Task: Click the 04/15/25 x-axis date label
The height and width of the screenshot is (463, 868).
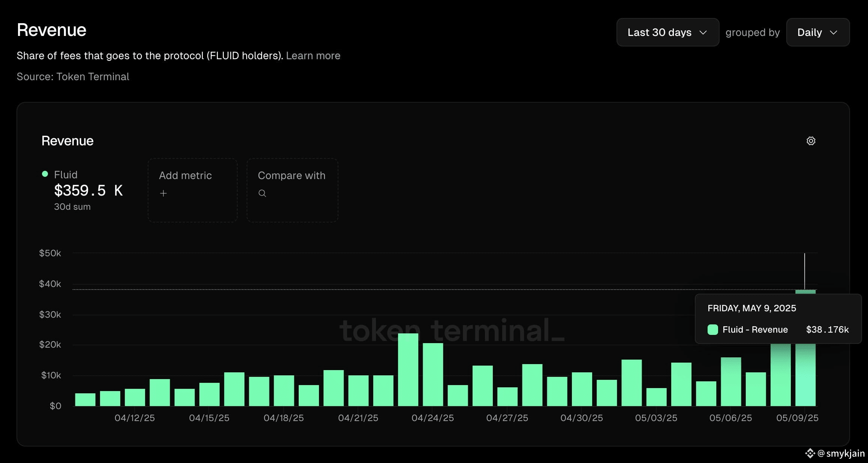Action: pyautogui.click(x=209, y=418)
